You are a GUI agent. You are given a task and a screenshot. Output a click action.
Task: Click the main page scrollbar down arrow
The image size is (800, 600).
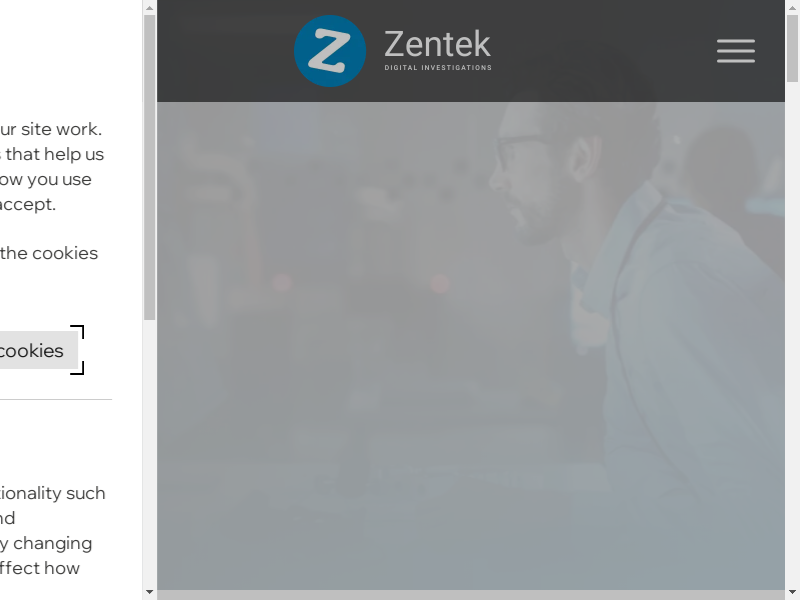(x=792, y=592)
